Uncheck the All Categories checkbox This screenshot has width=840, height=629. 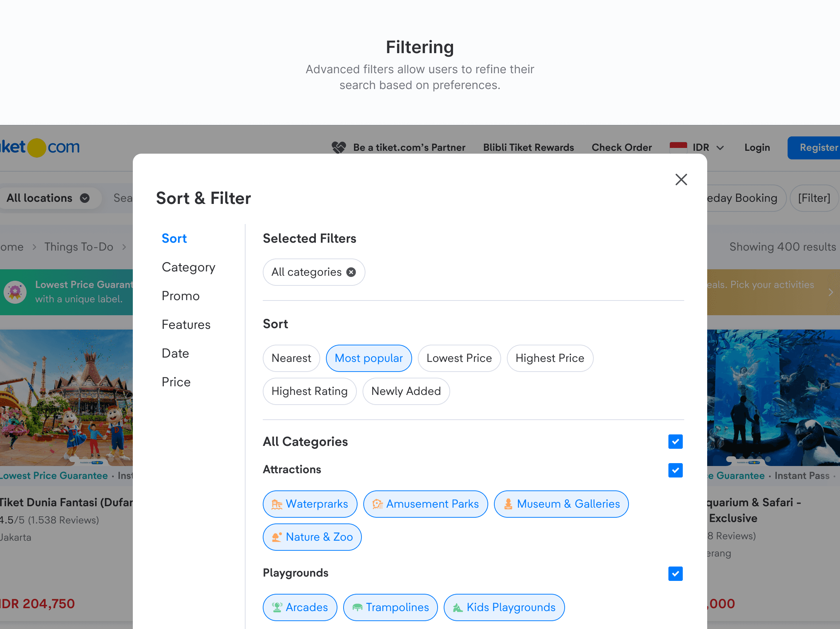675,442
